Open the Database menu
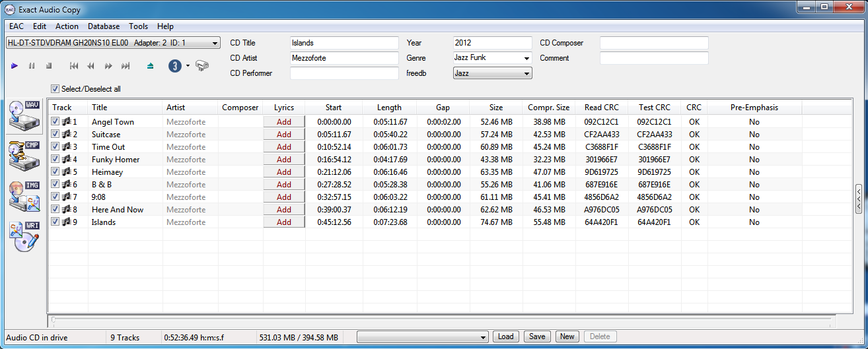868x349 pixels. pos(104,26)
